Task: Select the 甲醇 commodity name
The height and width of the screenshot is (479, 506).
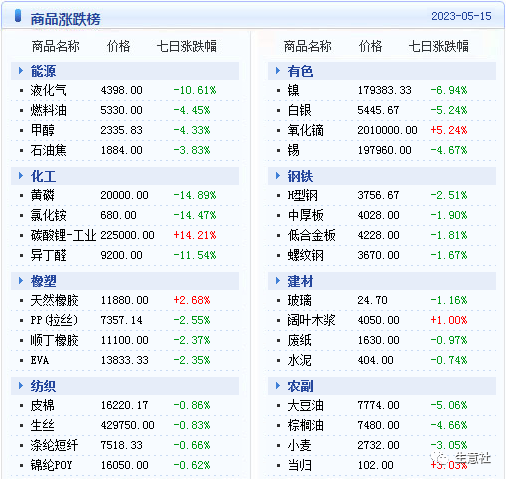Action: 42,130
